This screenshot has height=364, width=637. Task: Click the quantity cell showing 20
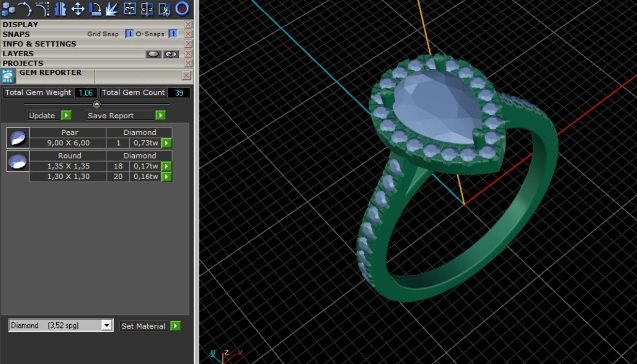(x=118, y=177)
